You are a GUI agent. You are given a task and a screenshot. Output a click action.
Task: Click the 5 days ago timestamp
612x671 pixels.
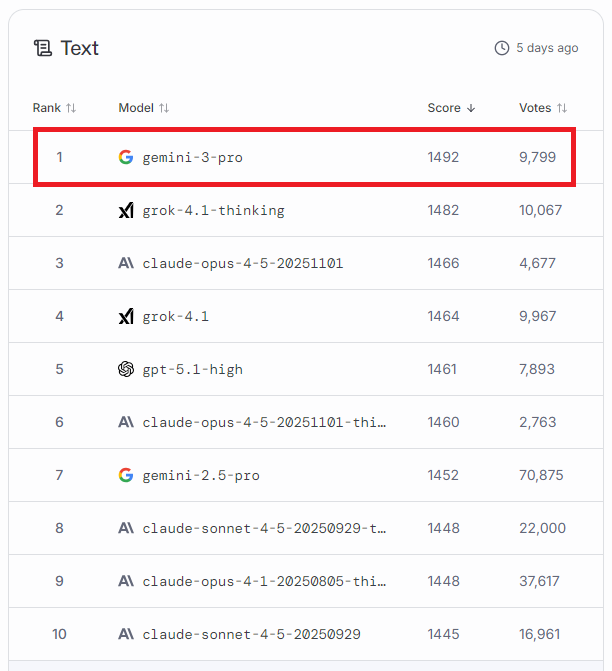547,48
